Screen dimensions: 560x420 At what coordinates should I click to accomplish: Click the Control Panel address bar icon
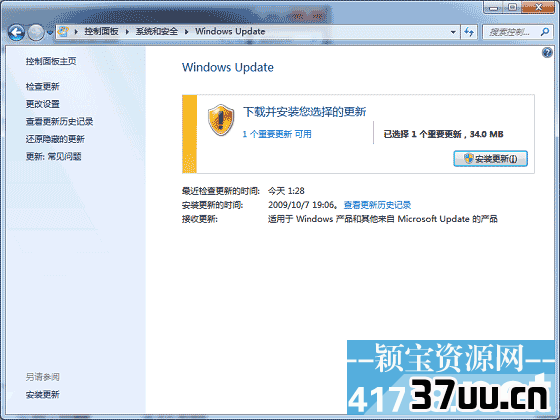point(63,31)
